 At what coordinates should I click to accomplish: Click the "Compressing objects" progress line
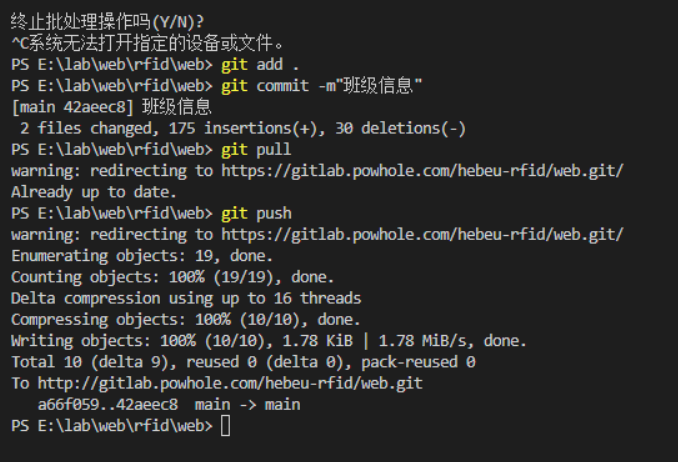click(x=185, y=320)
